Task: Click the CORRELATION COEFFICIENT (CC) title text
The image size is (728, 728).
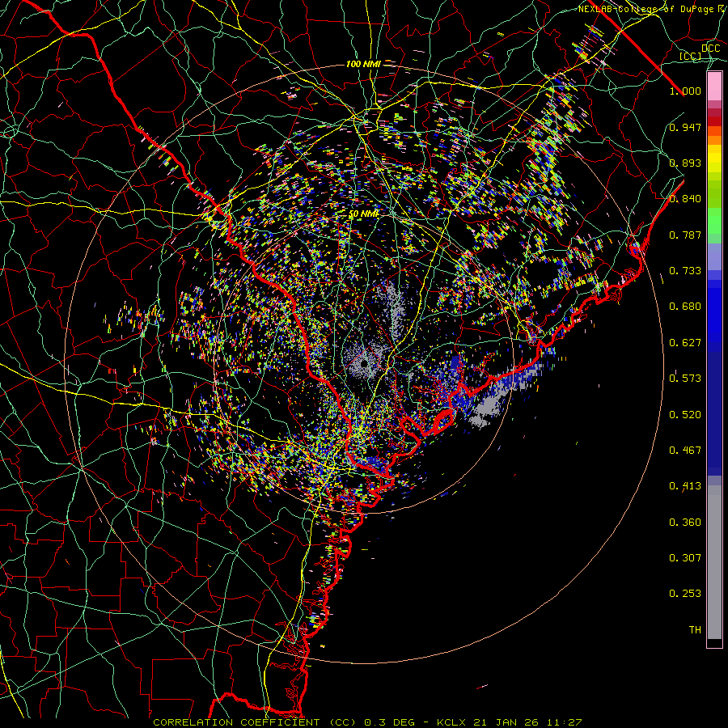Action: 255,722
